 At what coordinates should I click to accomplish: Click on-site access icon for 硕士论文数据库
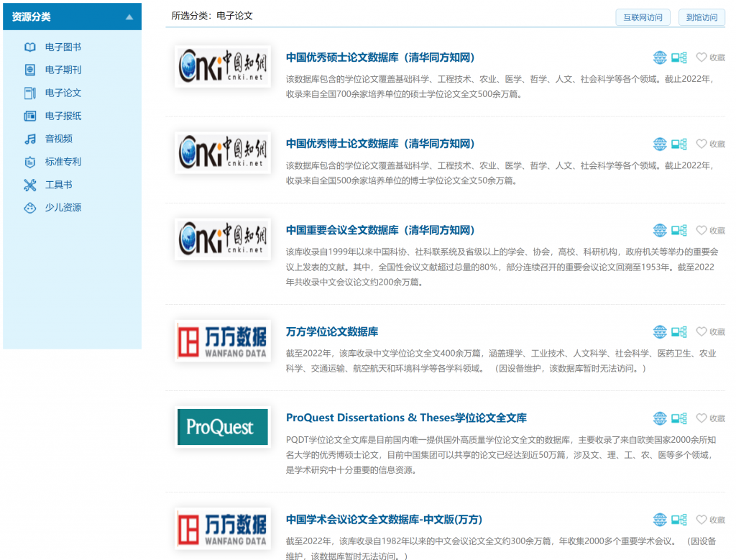[678, 58]
